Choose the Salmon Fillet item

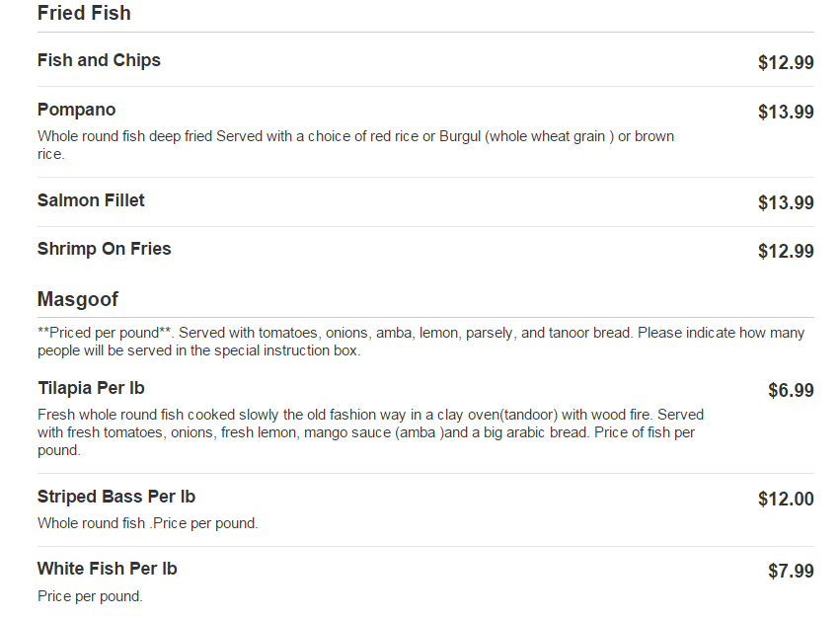click(x=91, y=200)
